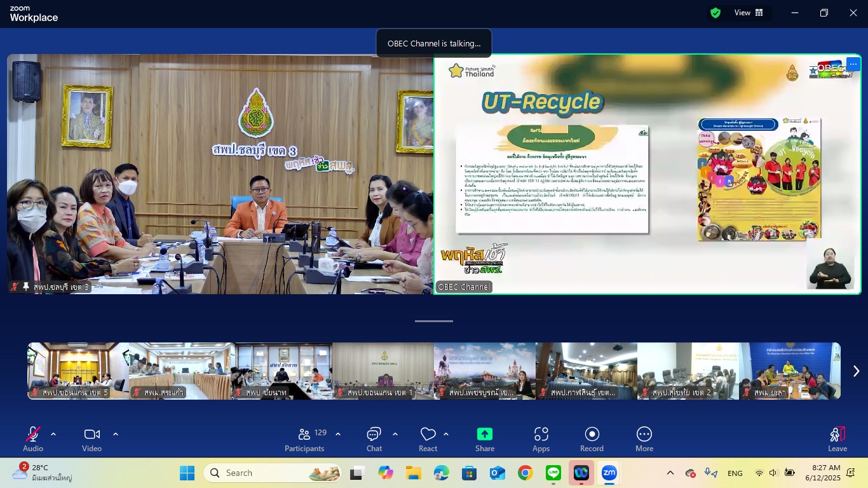Open the View layout menu

pos(749,13)
